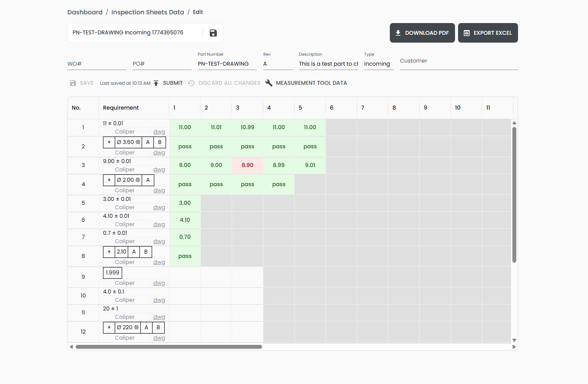Viewport: 588px width, 384px height.
Task: Click the Download PDF button
Action: [422, 33]
